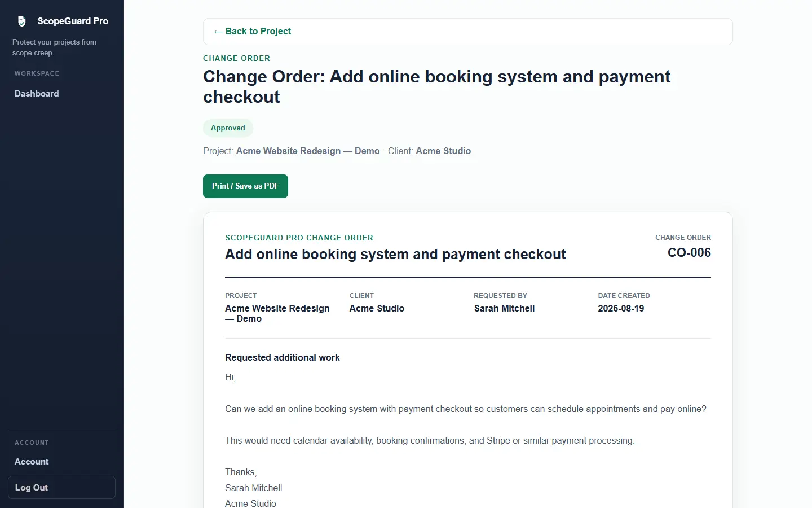Viewport: 812px width, 508px height.
Task: Click the Acme Website Redesign — Demo project name
Action: 308,151
